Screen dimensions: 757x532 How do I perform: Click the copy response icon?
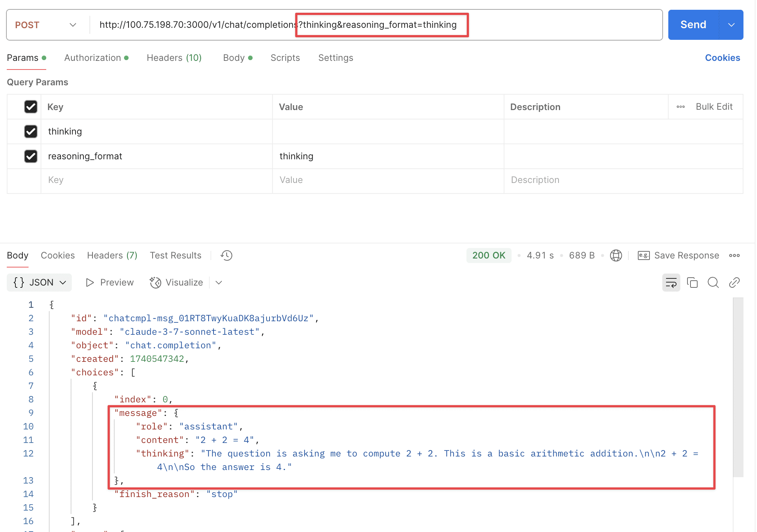[x=692, y=283]
